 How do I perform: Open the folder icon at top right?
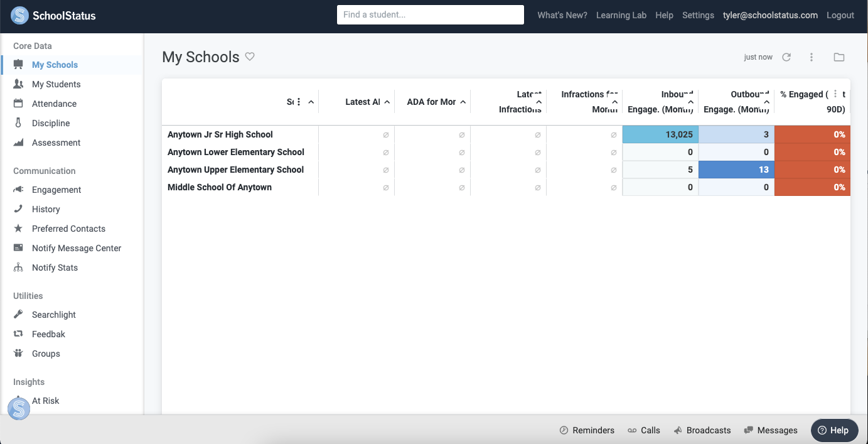click(839, 57)
